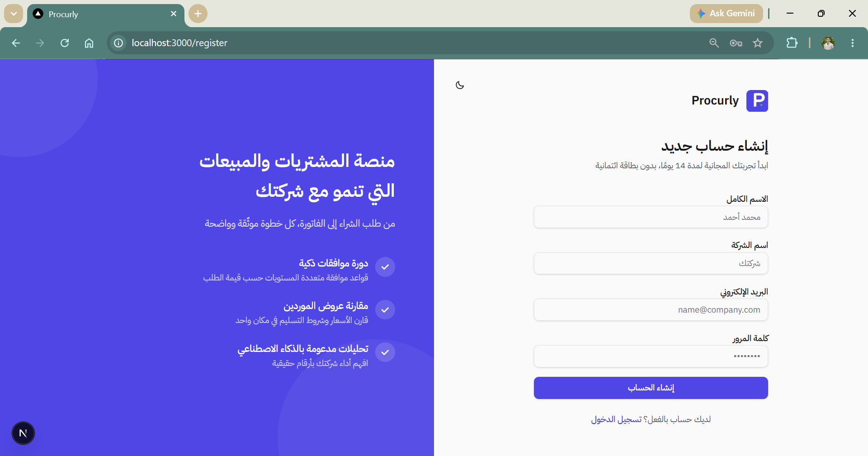The width and height of the screenshot is (868, 456).
Task: Open the Extensions puzzle icon
Action: 792,43
